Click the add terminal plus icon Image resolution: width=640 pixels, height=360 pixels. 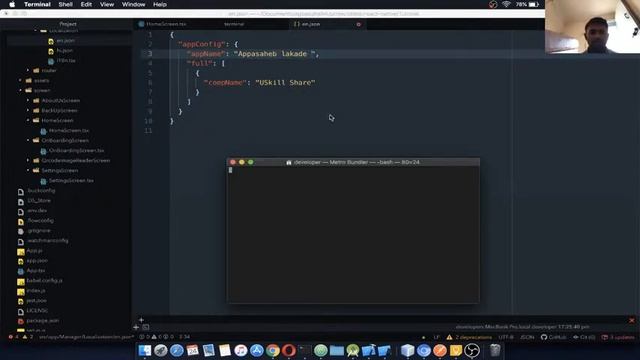click(136, 327)
